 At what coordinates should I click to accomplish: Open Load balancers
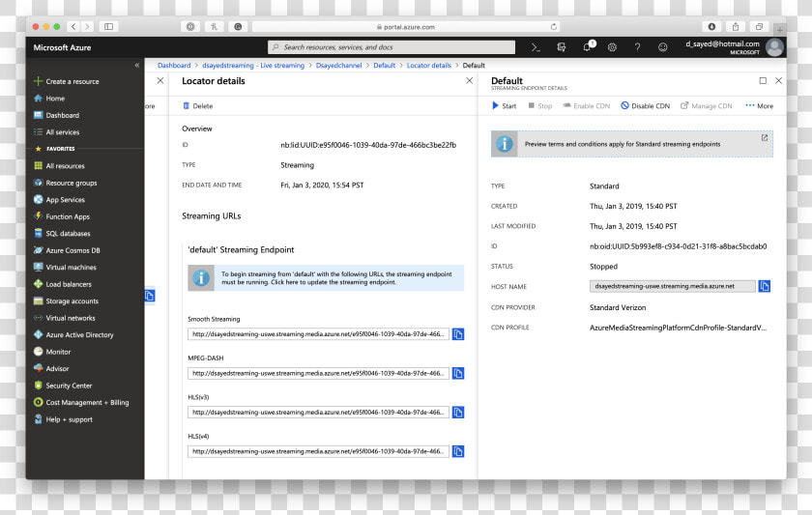point(63,284)
